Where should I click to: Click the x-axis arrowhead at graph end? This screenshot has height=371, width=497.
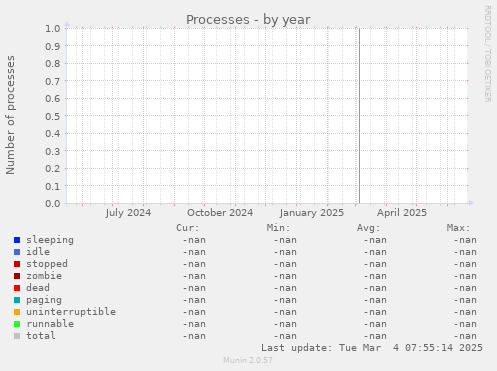pos(471,203)
